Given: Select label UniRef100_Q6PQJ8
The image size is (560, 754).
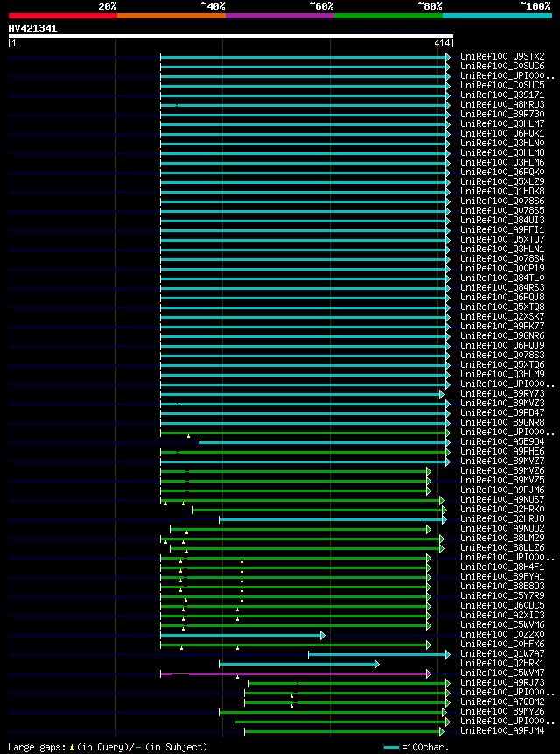Looking at the screenshot, I should point(502,297).
